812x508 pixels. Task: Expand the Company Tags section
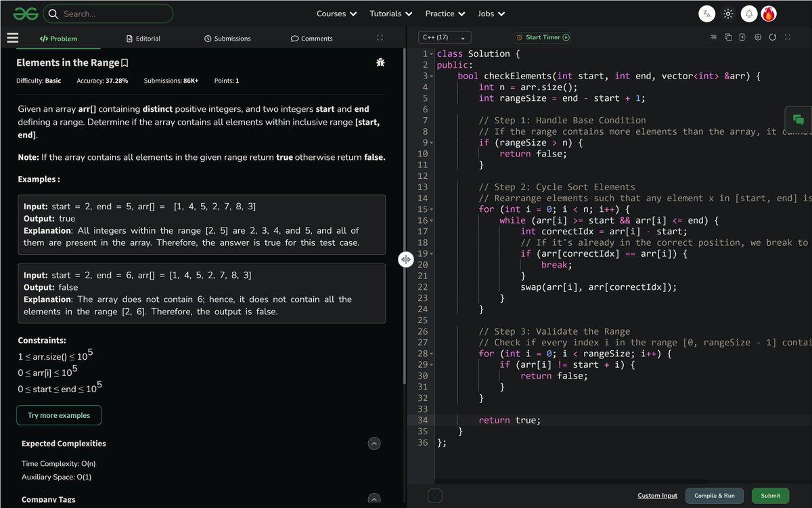click(x=374, y=499)
